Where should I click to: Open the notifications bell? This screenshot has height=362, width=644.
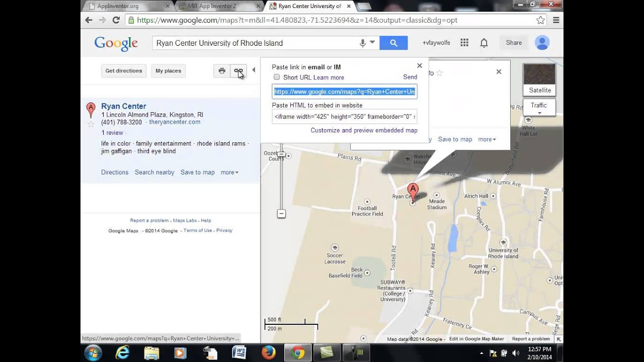coord(484,43)
